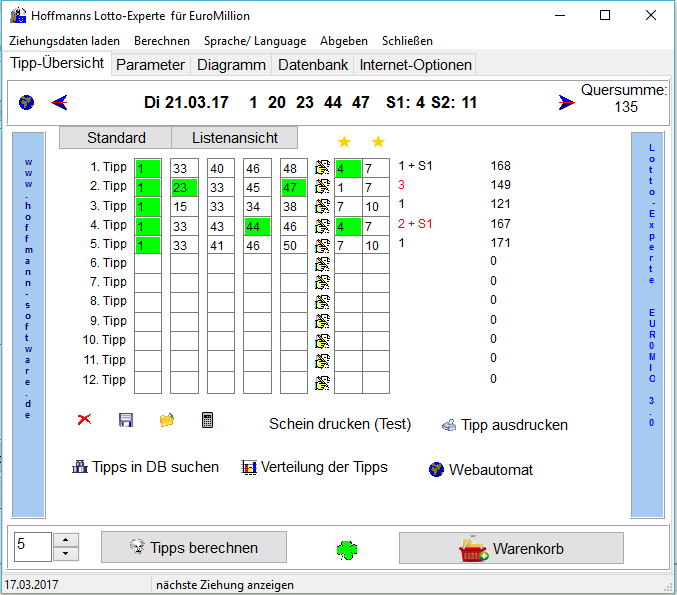Select the Tipp-Übersicht tab

click(x=57, y=63)
